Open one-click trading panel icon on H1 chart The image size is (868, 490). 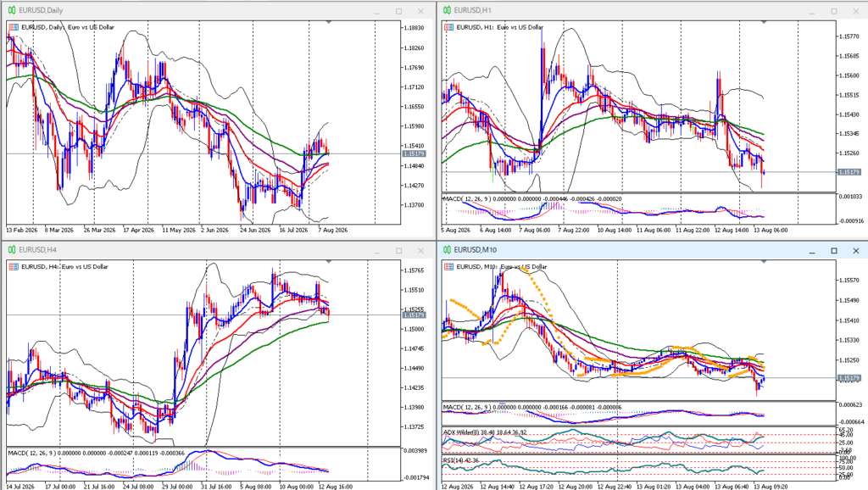pyautogui.click(x=449, y=27)
